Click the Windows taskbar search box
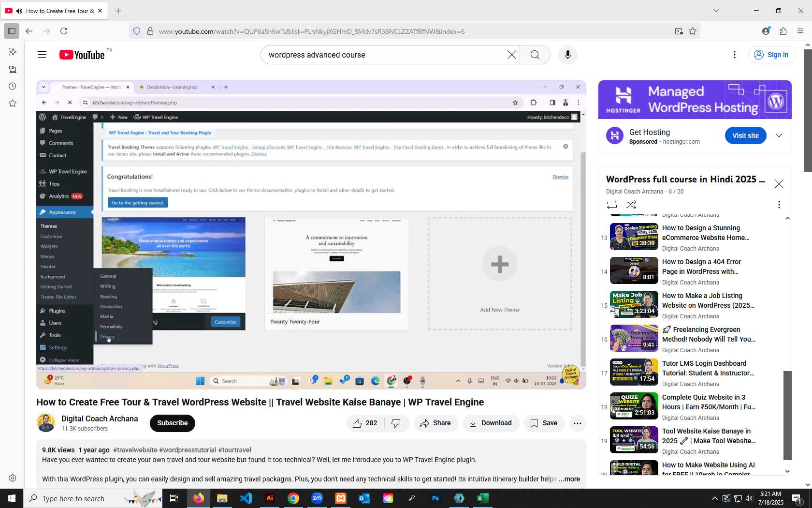Screen dimensions: 812x508 coord(93,498)
